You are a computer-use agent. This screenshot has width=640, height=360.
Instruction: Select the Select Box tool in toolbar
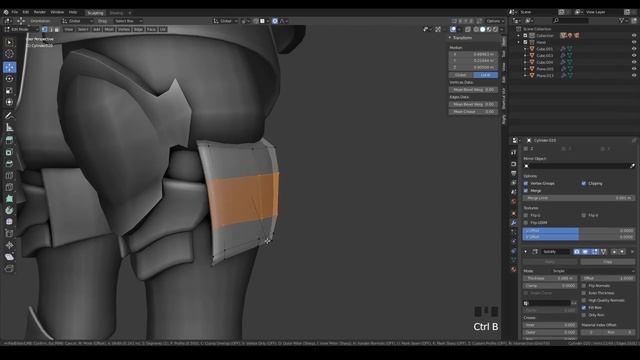(9, 42)
